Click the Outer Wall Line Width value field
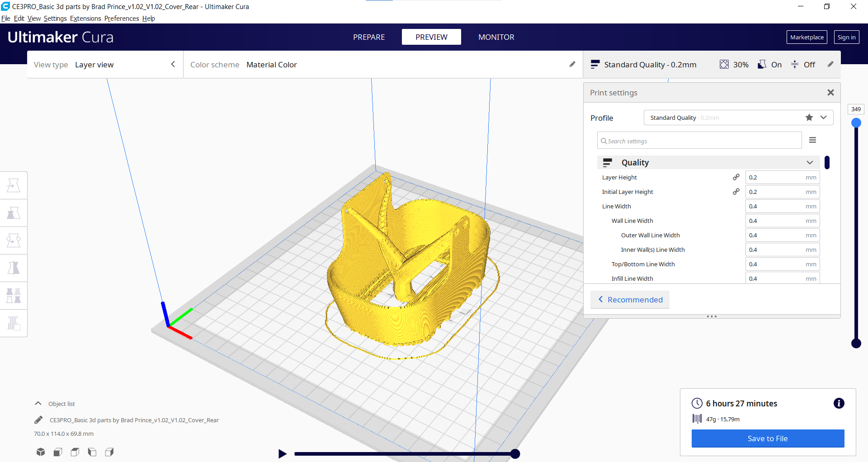Viewport: 868px width, 462px height. click(783, 235)
